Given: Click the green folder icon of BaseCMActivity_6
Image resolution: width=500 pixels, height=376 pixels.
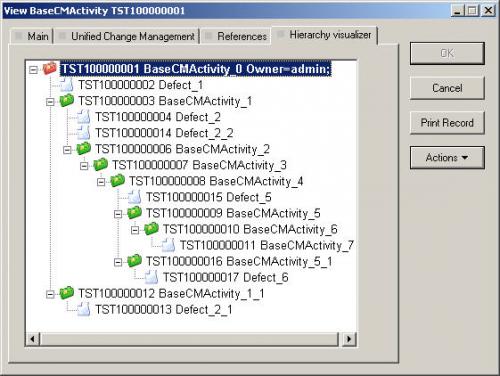Looking at the screenshot, I should (151, 229).
